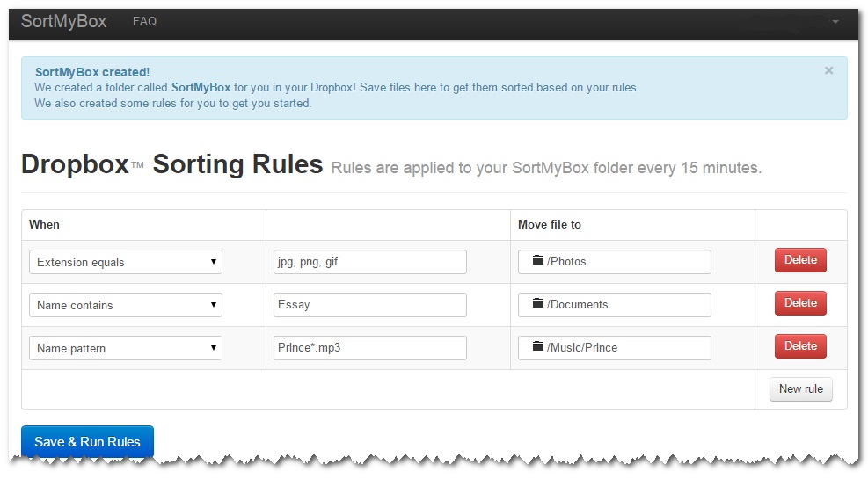Open the Name contains dropdown
The image size is (868, 479).
click(x=126, y=305)
